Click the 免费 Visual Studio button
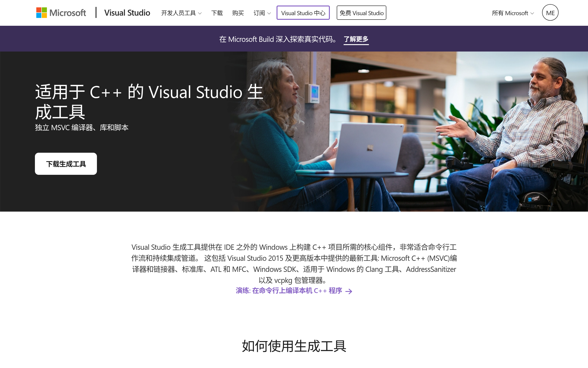Image resolution: width=588 pixels, height=368 pixels. (x=361, y=13)
